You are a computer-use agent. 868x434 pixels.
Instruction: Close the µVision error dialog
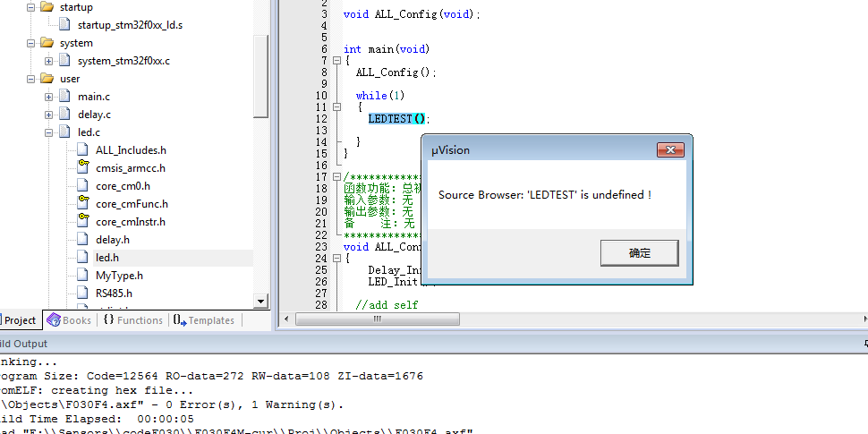(x=670, y=150)
